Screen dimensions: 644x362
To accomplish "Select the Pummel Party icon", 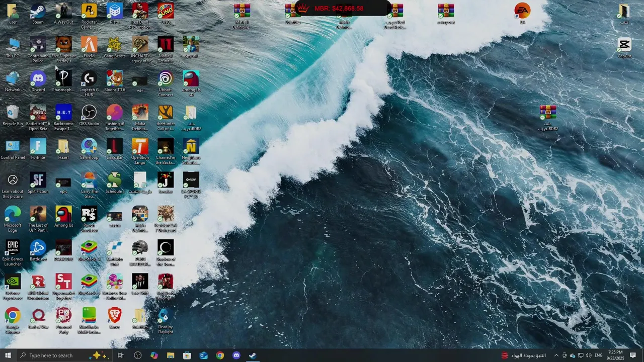I will pyautogui.click(x=63, y=321).
